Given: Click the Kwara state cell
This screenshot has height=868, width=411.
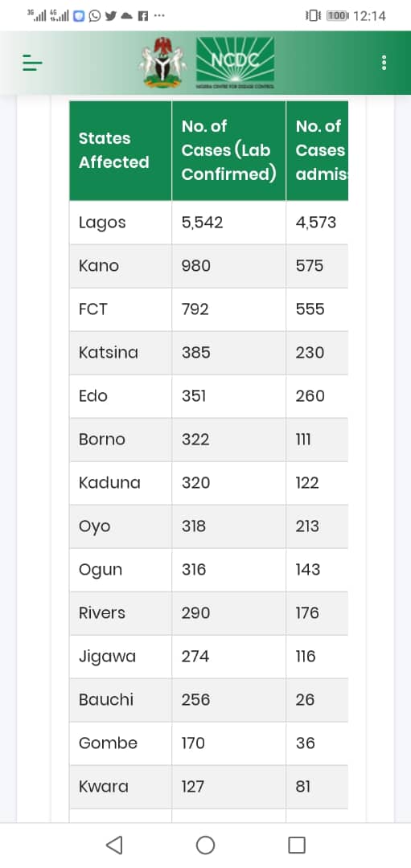Looking at the screenshot, I should pyautogui.click(x=121, y=787).
